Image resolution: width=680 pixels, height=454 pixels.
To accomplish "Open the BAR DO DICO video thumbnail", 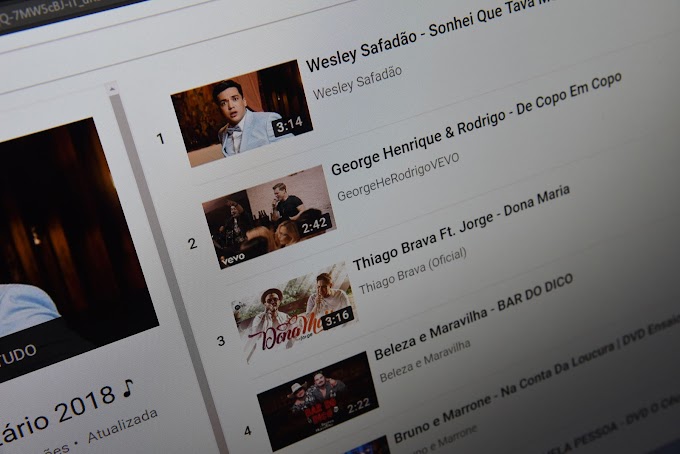I will point(318,402).
